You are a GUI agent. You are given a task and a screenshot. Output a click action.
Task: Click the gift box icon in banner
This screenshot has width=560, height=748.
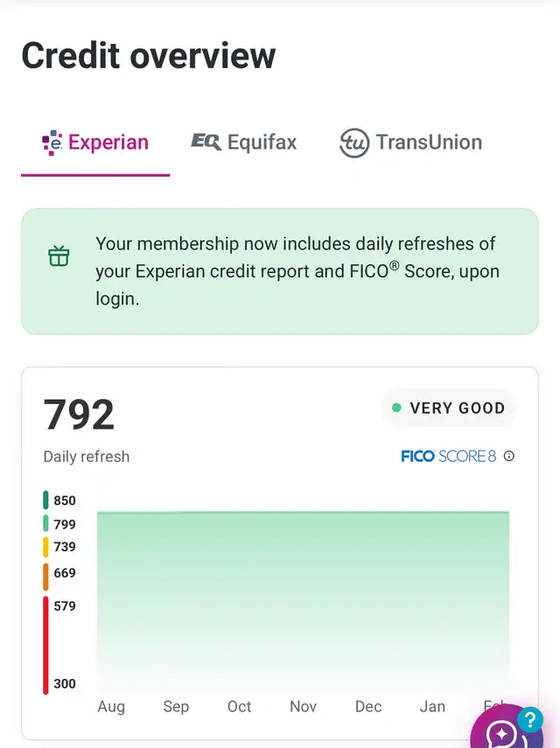pos(59,256)
